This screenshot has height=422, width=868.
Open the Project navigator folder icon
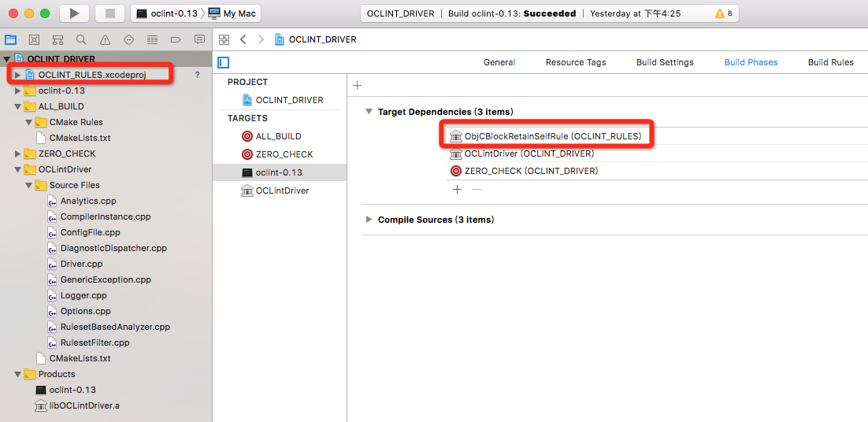10,40
